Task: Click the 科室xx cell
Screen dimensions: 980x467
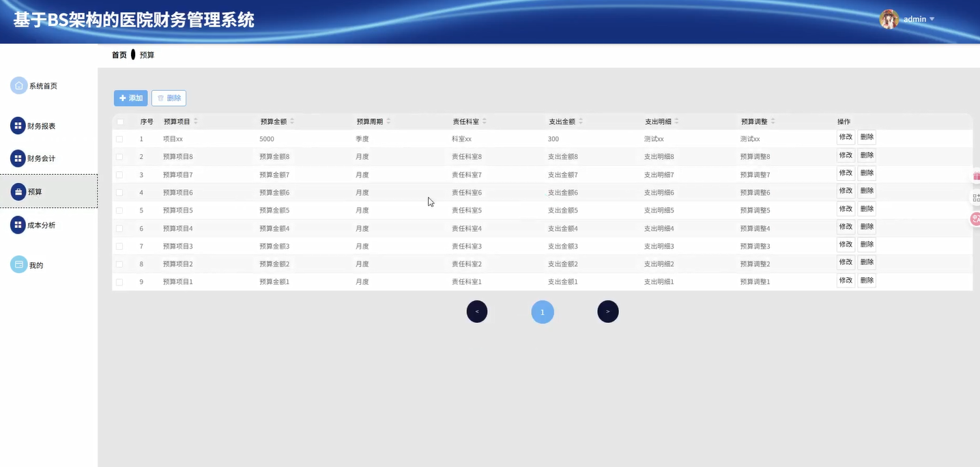Action: [x=462, y=139]
